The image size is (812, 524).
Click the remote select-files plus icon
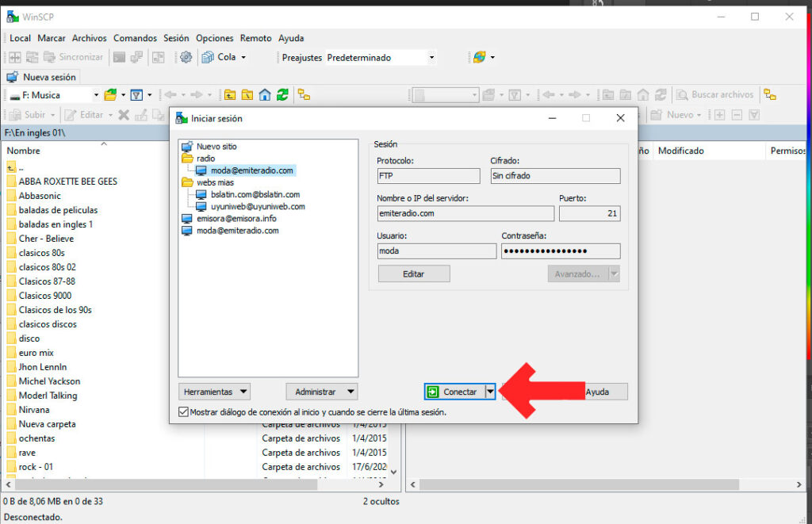click(x=720, y=115)
